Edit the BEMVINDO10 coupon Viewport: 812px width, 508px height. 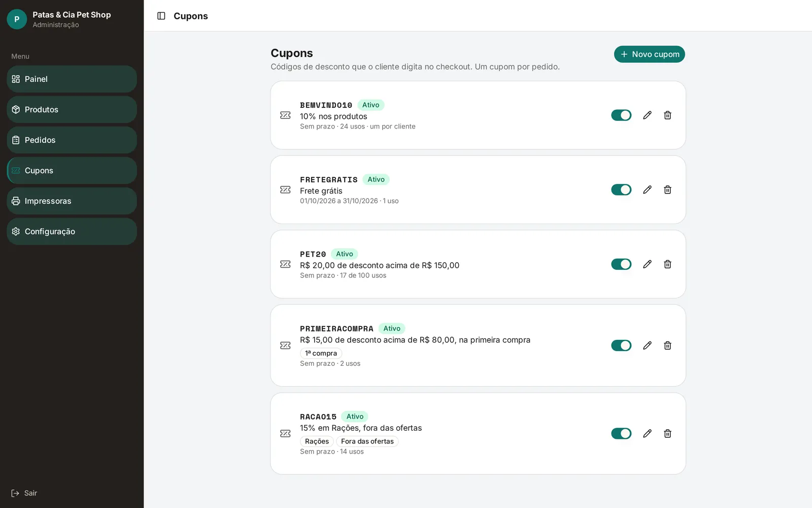pos(647,115)
